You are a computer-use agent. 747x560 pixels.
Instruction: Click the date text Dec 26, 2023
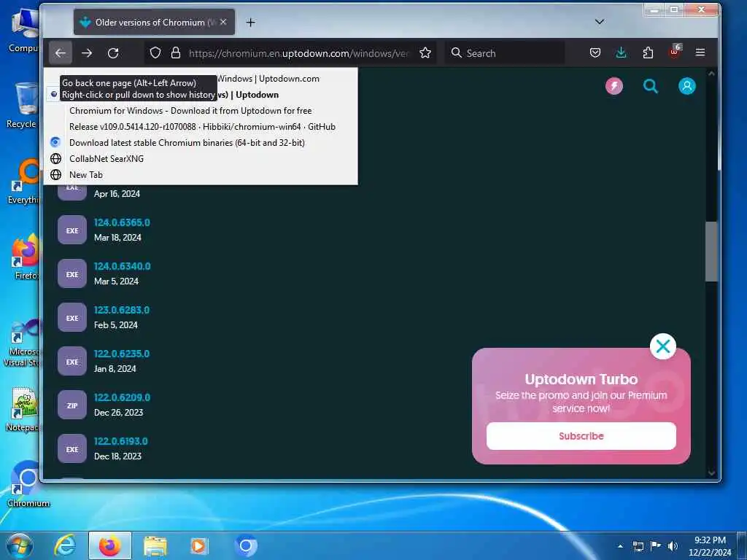click(119, 413)
